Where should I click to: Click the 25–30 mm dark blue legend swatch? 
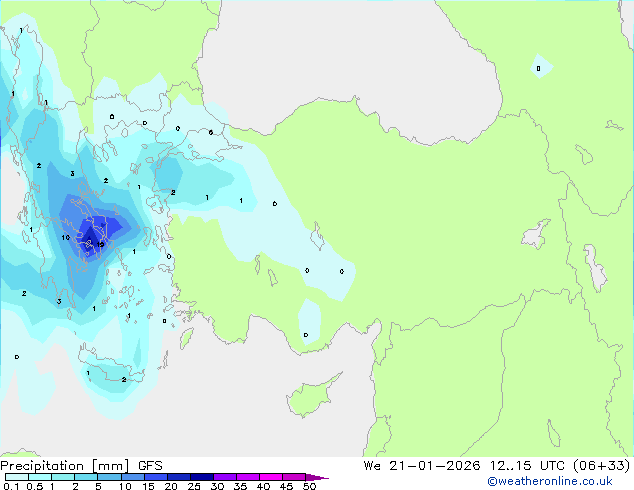(x=202, y=477)
